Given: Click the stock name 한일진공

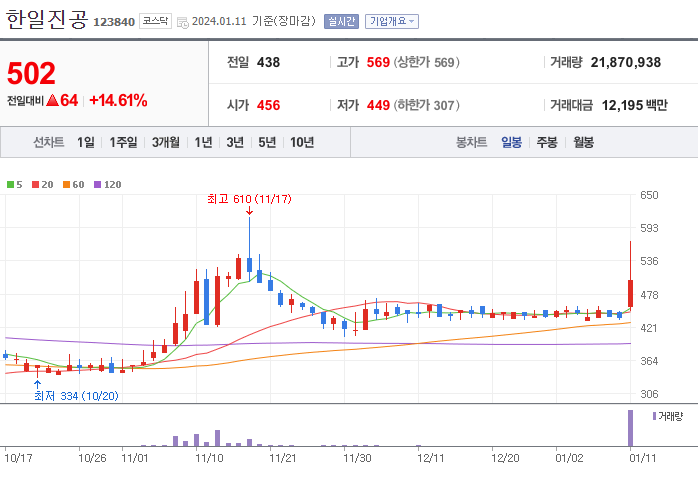Looking at the screenshot, I should [x=47, y=20].
